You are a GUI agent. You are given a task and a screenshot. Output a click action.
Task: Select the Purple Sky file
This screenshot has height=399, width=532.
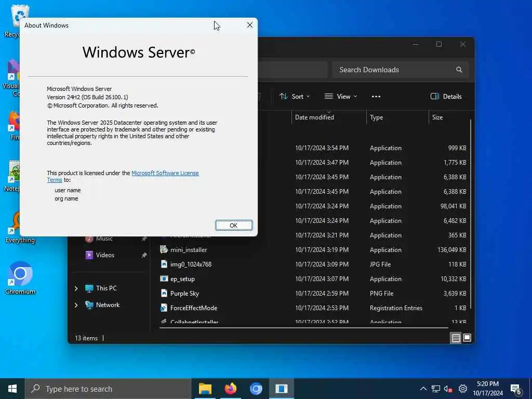click(184, 294)
